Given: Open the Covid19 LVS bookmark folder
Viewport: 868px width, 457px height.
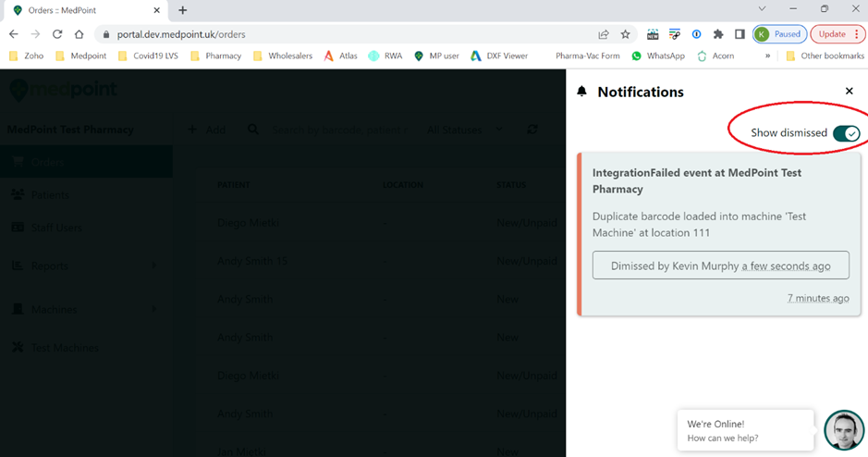Looking at the screenshot, I should click(148, 56).
